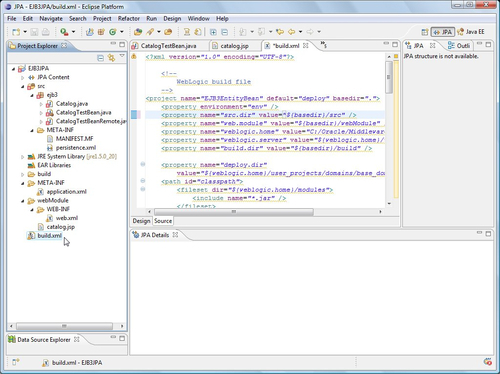This screenshot has height=374, width=500.
Task: Click the Print toolbar icon
Action: coord(45,32)
